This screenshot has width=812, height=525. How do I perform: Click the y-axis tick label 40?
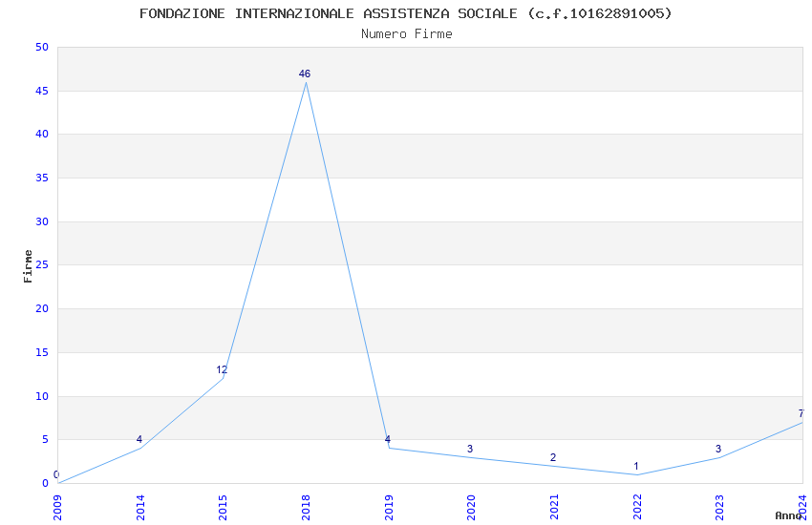[x=42, y=134]
